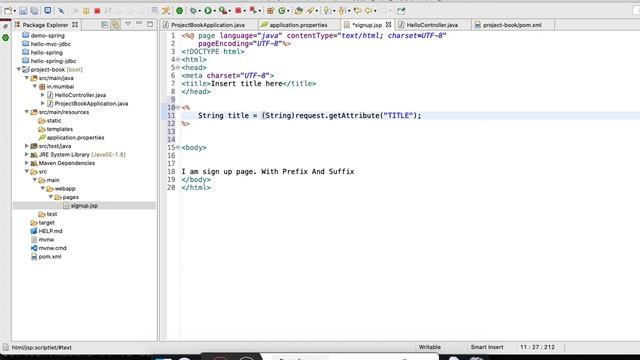Toggle Smart Insert mode in status bar

pos(487,347)
